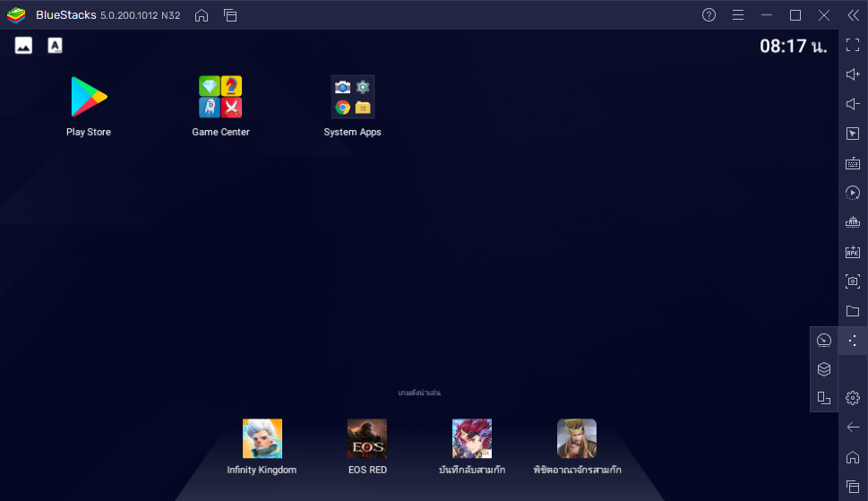
Task: Click the three dots more-tools icon
Action: click(x=853, y=341)
